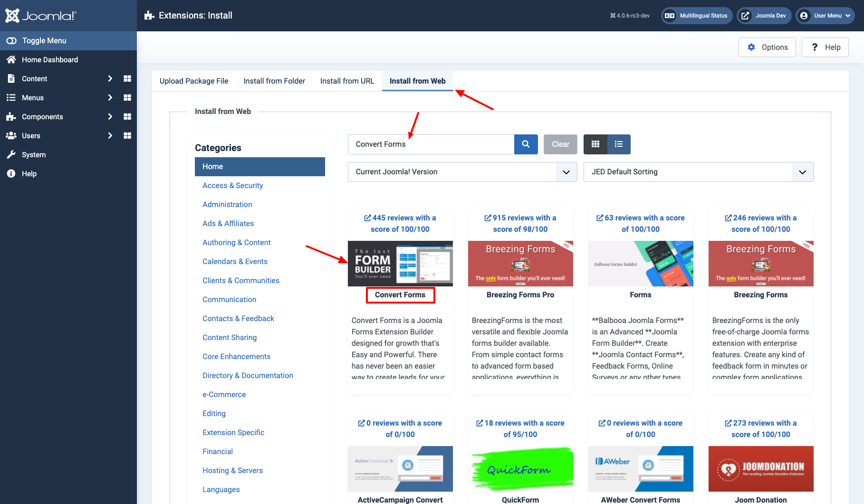This screenshot has height=504, width=864.
Task: Click the magnifier search button
Action: [x=526, y=144]
